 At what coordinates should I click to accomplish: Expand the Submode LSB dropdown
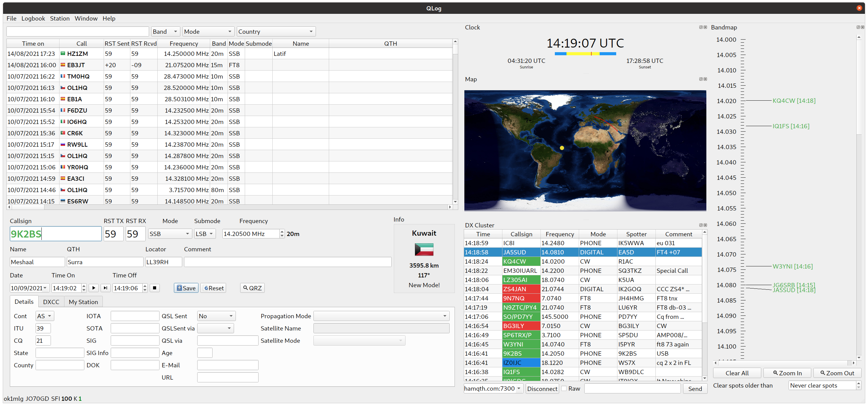[x=205, y=234]
